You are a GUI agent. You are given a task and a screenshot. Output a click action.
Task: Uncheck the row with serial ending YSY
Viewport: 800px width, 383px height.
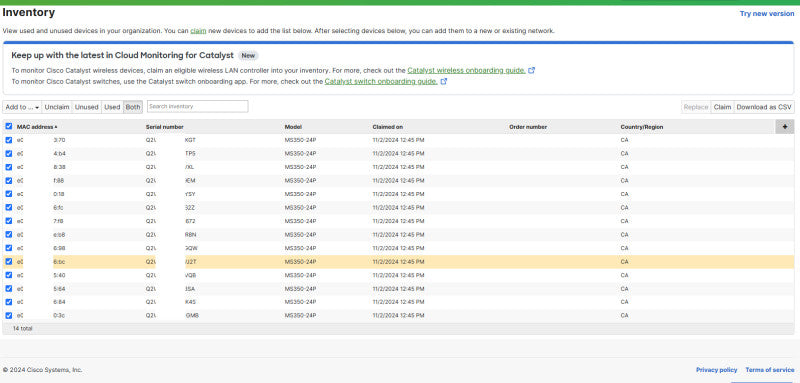point(9,194)
